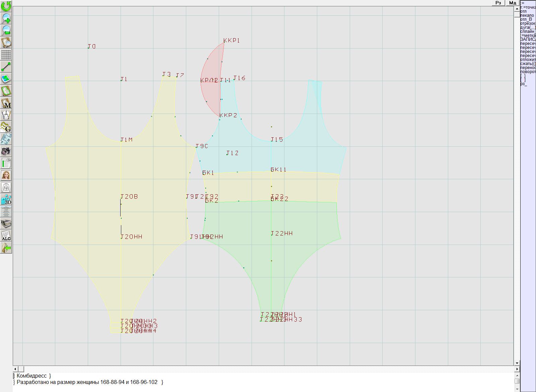Open the woman portrait icon

[6, 175]
